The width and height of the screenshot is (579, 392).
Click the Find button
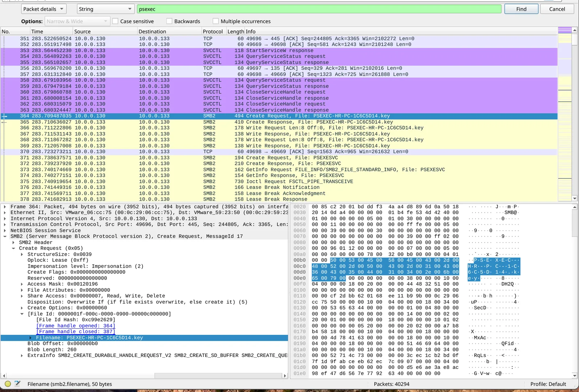pyautogui.click(x=521, y=9)
